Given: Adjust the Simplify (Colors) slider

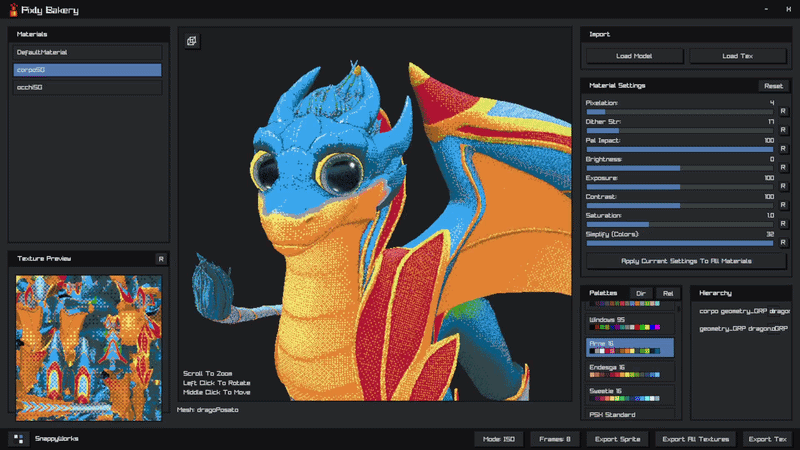Looking at the screenshot, I should pos(680,243).
